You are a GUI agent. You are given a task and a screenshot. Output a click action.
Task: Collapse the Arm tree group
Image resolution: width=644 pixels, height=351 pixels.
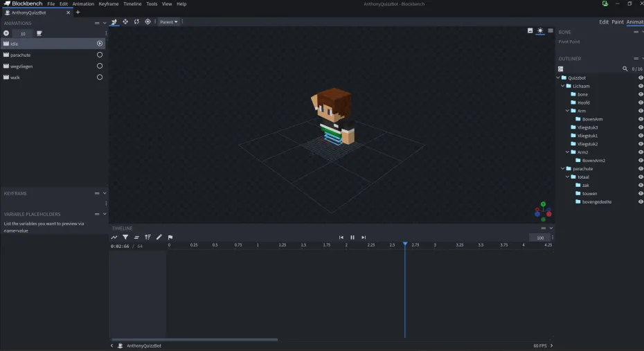point(568,111)
